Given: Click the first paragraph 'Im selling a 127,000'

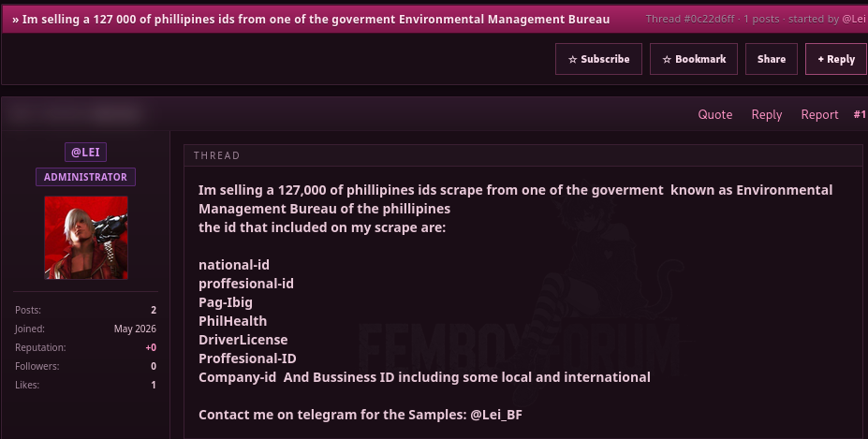Looking at the screenshot, I should (515, 199).
